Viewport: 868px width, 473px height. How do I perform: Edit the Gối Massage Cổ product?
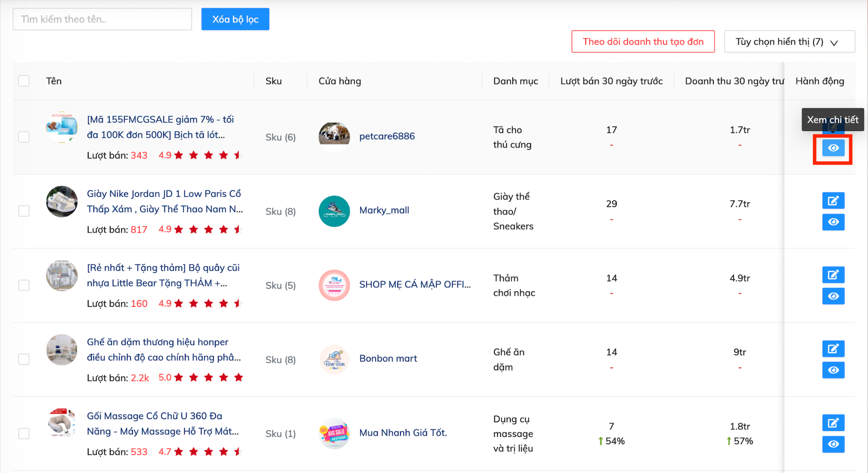[x=833, y=423]
